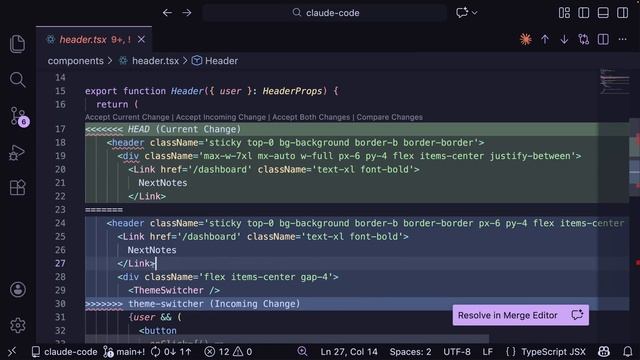Open the Explorer files view
This screenshot has height=360, width=640.
coord(17,44)
